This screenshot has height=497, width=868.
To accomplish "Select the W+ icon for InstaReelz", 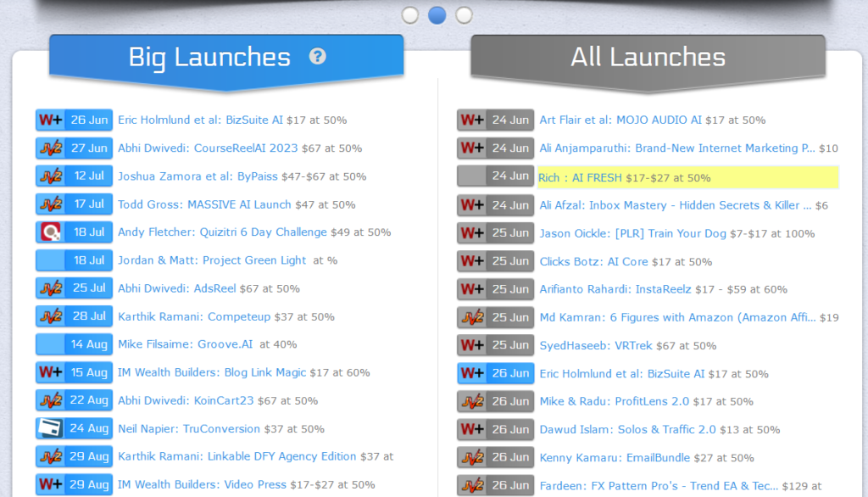I will [x=473, y=289].
